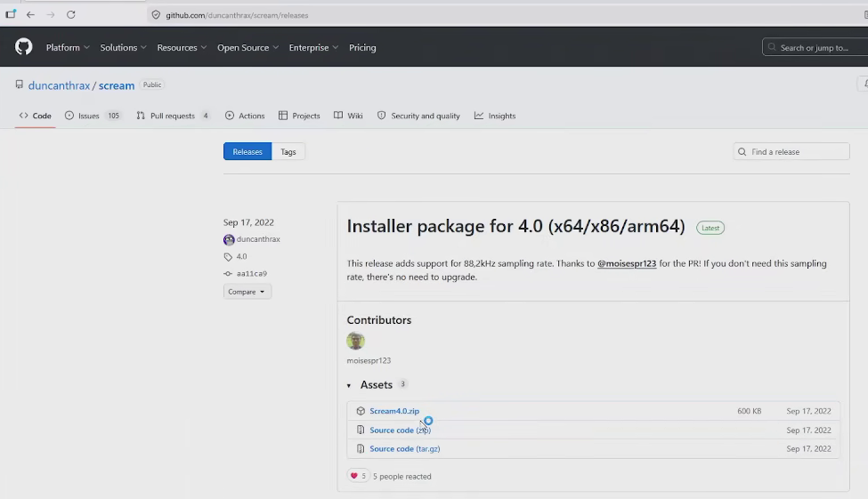This screenshot has width=868, height=499.
Task: Click the browser tab overview icon at top-left
Action: pos(11,14)
